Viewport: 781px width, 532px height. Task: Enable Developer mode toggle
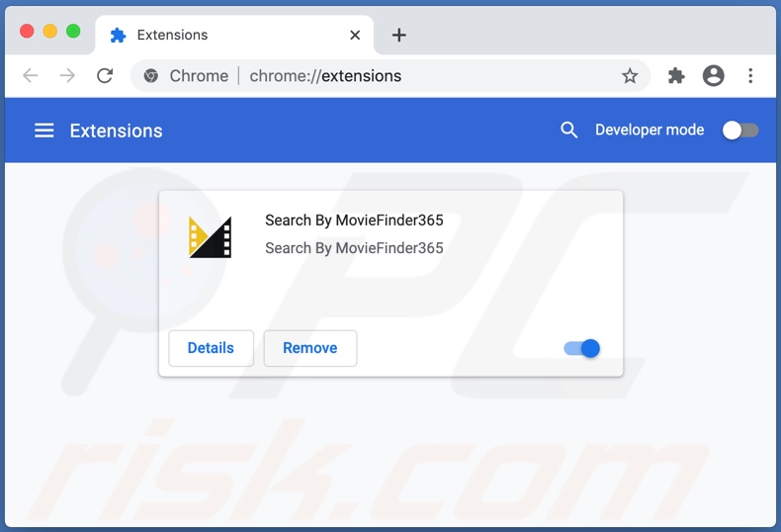pyautogui.click(x=740, y=131)
